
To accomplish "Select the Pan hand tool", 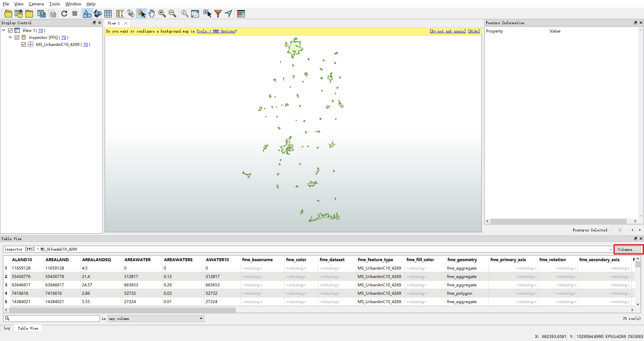I will coord(152,14).
